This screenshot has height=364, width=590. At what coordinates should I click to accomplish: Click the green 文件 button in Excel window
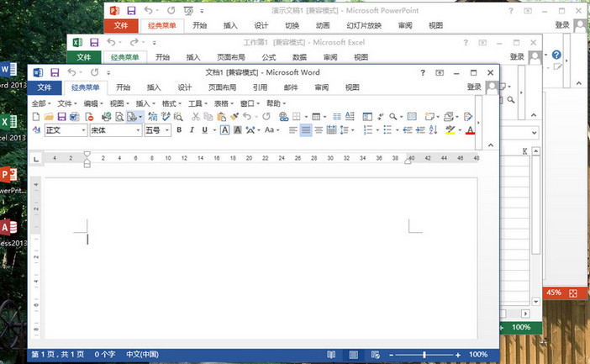coord(84,57)
